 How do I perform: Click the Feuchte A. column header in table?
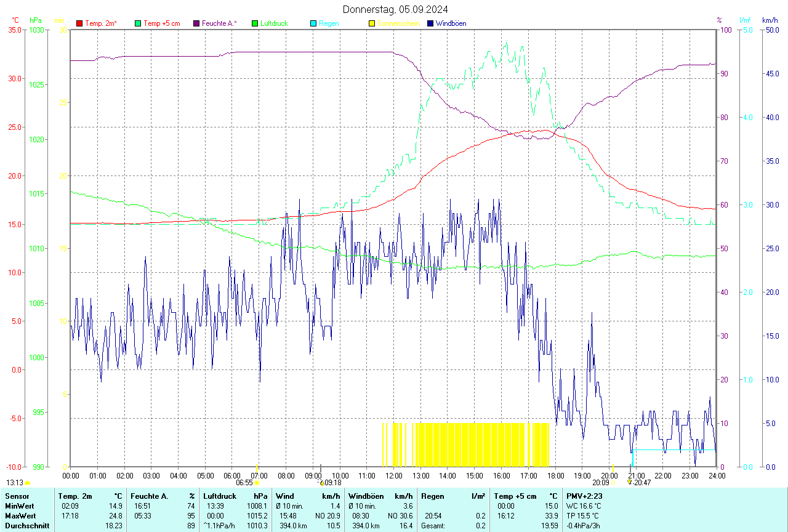coord(149,496)
